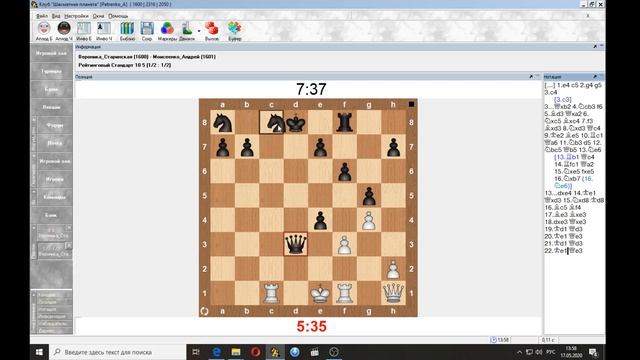Select the variation move 3.c3 in notation
This screenshot has width=640, height=360.
(x=562, y=100)
